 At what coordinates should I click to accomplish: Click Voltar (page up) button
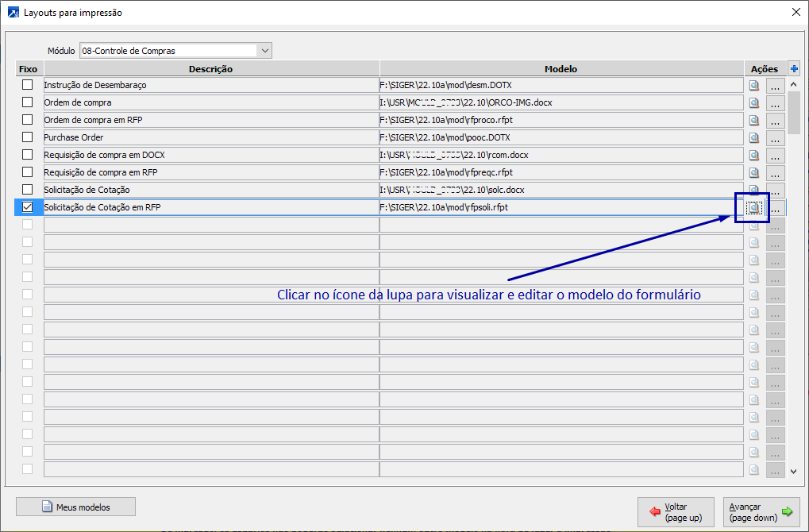pos(676,512)
